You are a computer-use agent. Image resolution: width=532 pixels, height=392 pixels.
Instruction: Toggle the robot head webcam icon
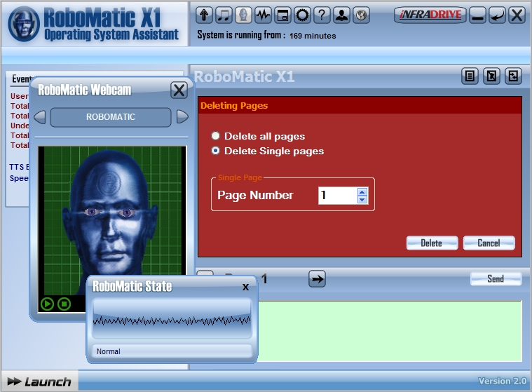pyautogui.click(x=243, y=15)
